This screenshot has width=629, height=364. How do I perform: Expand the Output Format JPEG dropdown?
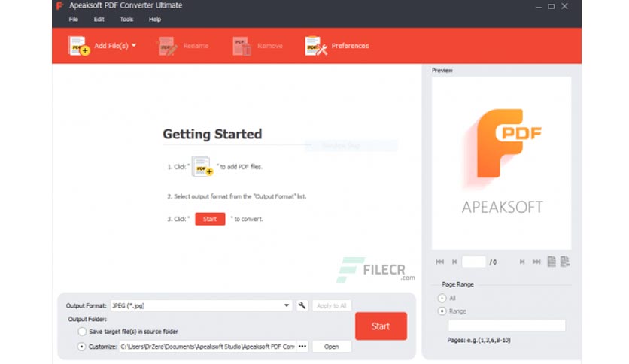coord(201,305)
